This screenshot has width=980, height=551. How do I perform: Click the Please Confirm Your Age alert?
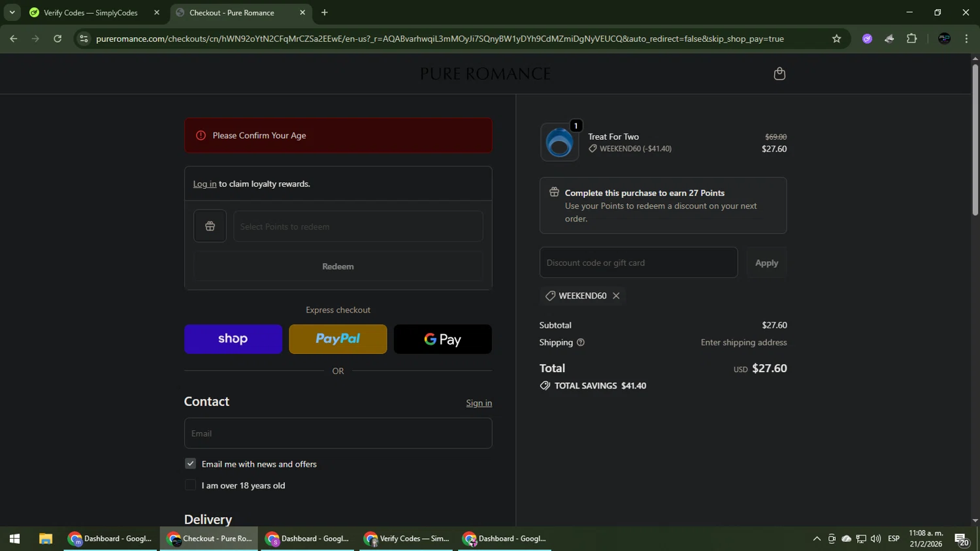tap(338, 135)
